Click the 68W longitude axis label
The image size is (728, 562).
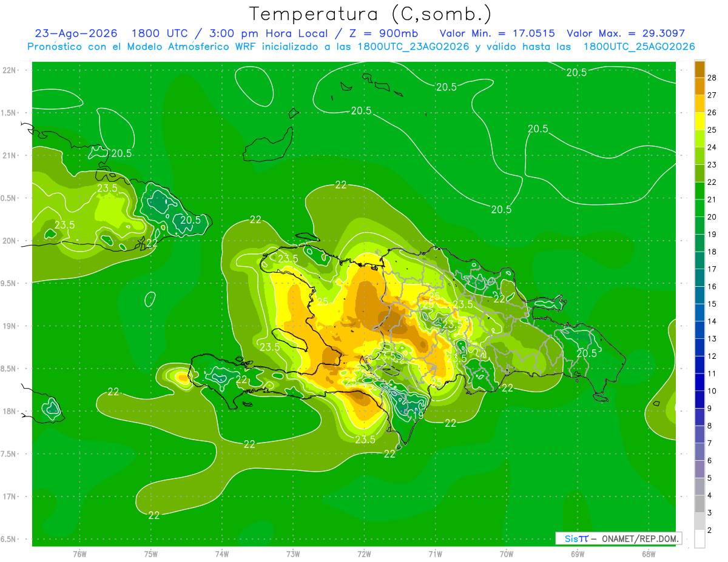point(649,554)
